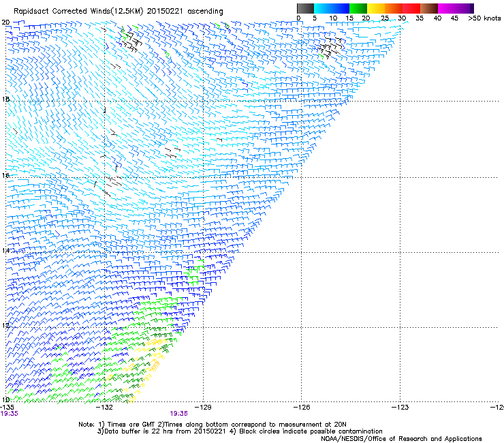Image resolution: width=504 pixels, height=443 pixels.
Task: Click the latitude label '16' on the left axis
Action: (x=5, y=175)
